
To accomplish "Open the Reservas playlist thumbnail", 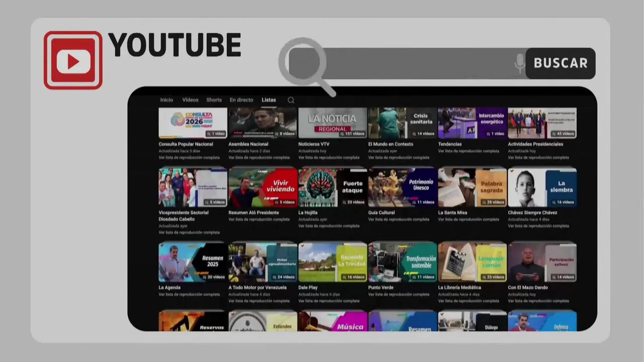I will [x=193, y=321].
